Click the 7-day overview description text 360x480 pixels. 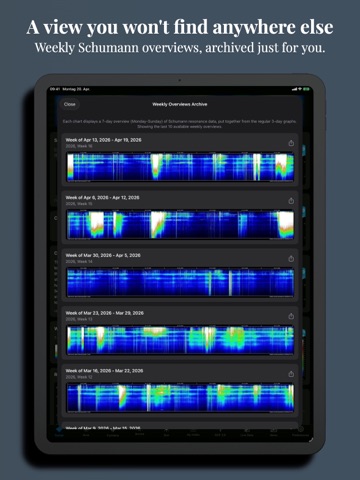pos(180,124)
